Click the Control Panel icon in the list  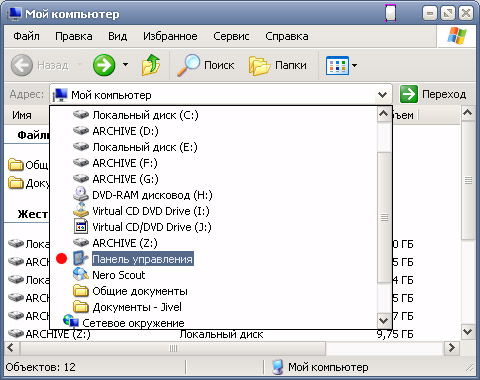[x=81, y=259]
